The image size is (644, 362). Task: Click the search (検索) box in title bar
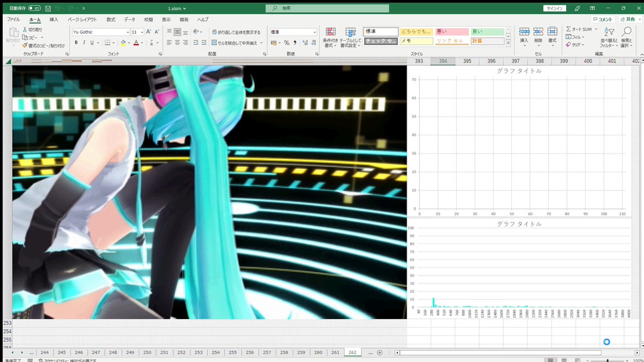point(327,8)
